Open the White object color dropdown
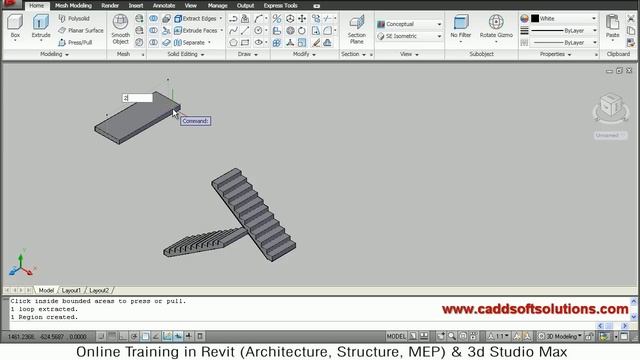 564,18
